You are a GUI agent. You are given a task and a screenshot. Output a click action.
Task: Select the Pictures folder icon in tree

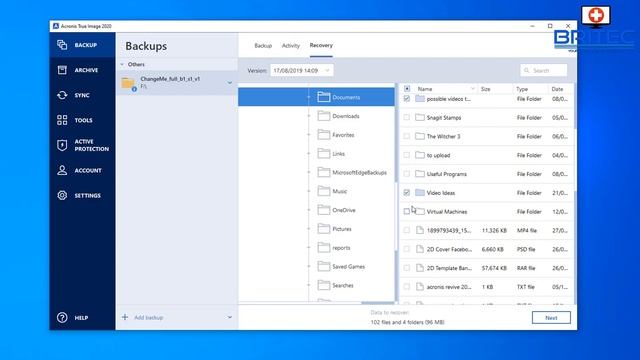324,229
